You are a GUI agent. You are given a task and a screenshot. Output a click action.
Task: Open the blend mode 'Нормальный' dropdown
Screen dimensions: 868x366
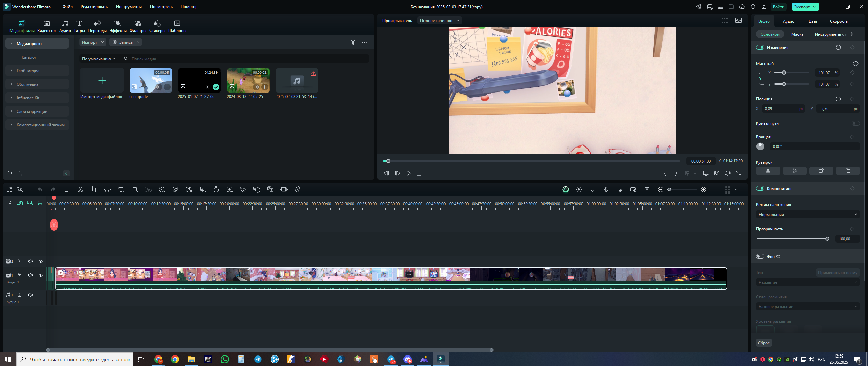pyautogui.click(x=808, y=214)
